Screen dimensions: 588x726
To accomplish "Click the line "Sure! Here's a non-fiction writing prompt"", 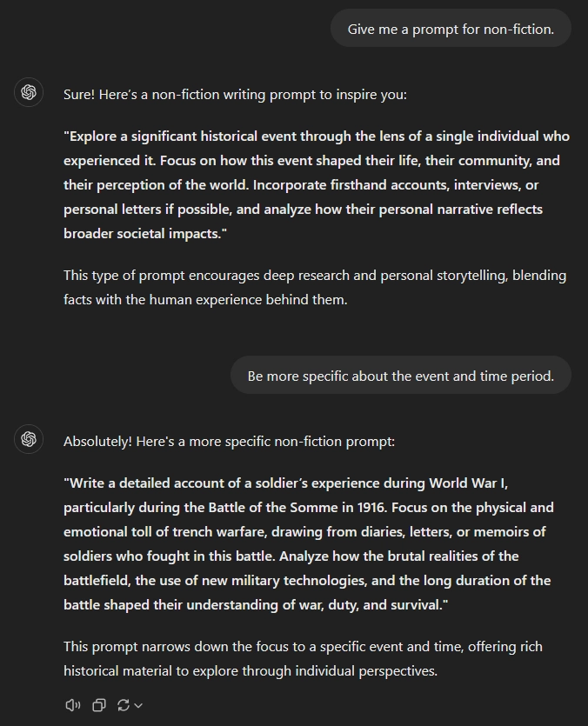I will pyautogui.click(x=235, y=94).
